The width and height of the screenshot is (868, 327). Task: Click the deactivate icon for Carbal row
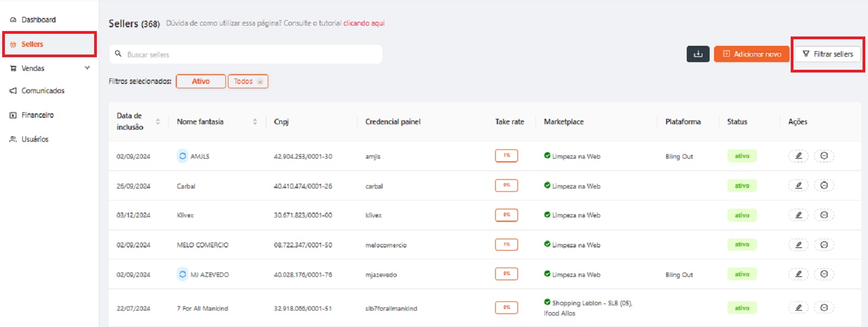[824, 185]
